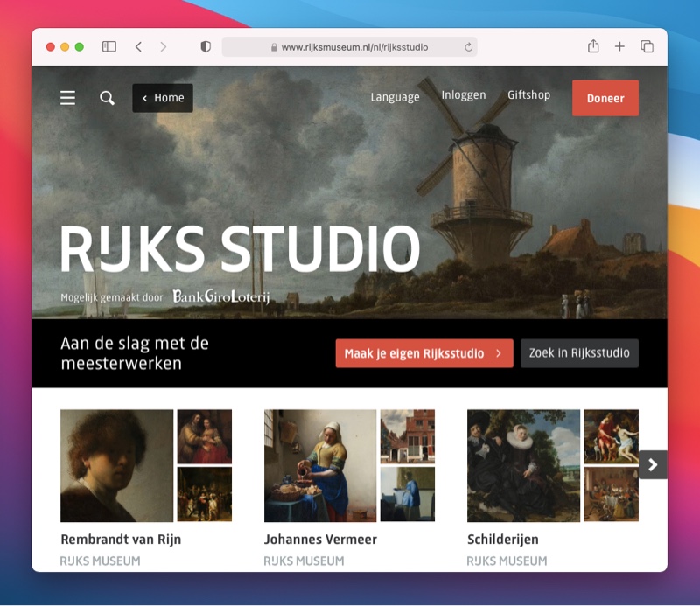This screenshot has height=606, width=700.
Task: Click RIJKS MUSEUM under Schilderijen
Action: pyautogui.click(x=507, y=561)
